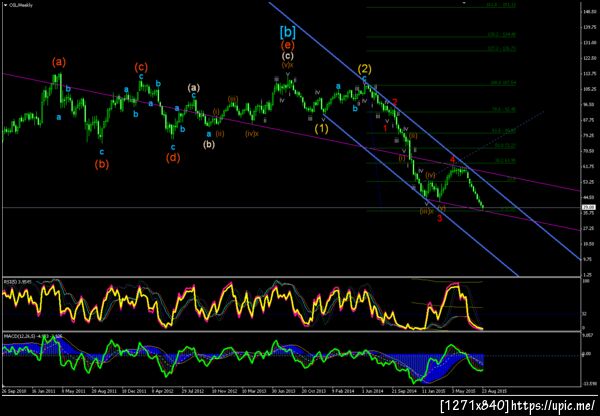Image resolution: width=600 pixels, height=416 pixels.
Task: Click the 16 Jan 2011 date label
Action: tap(43, 392)
